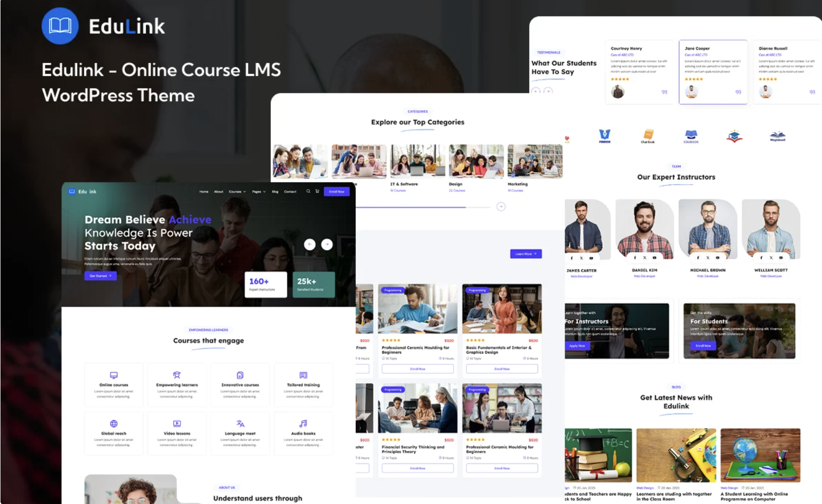Click Apply Now on For Instructors banner
The image size is (822, 504).
[x=577, y=346]
